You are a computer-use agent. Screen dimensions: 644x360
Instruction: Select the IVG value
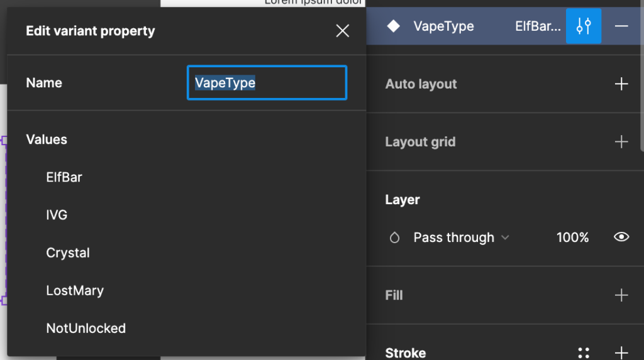click(57, 215)
